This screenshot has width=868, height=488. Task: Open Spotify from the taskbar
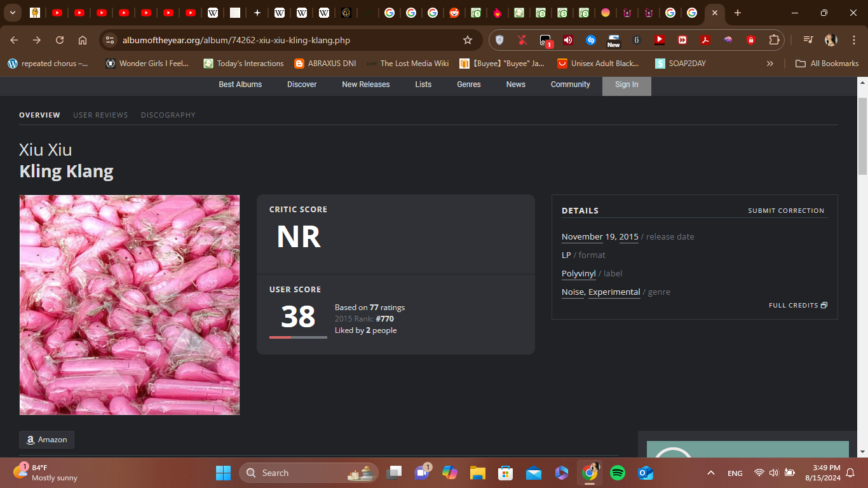click(x=617, y=473)
